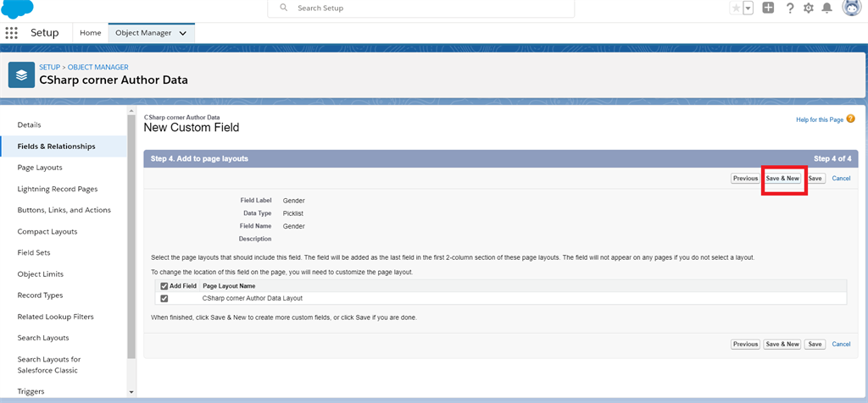Open Details in the sidebar
The height and width of the screenshot is (403, 868).
click(x=30, y=125)
